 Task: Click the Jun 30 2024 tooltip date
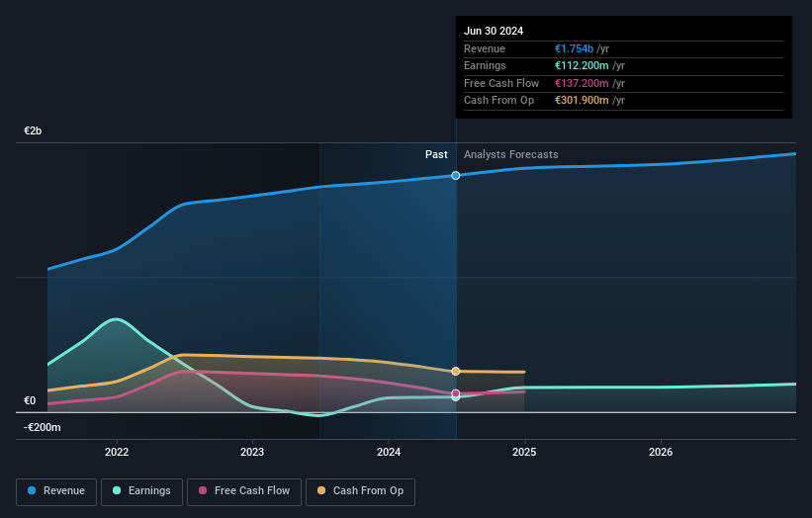pos(494,31)
